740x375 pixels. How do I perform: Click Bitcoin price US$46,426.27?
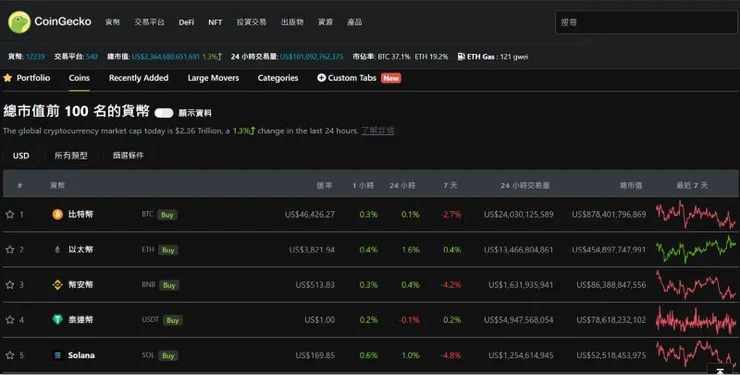coord(310,215)
